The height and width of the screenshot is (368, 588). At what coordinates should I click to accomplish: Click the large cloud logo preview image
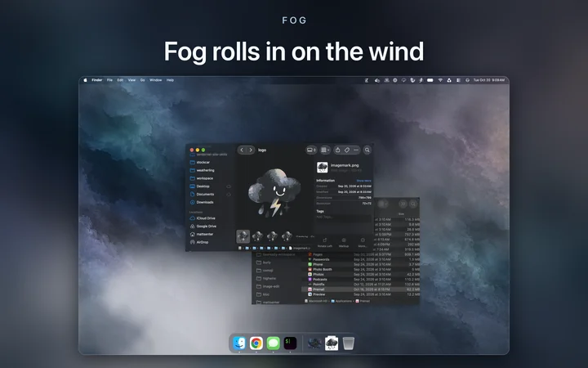(x=274, y=193)
